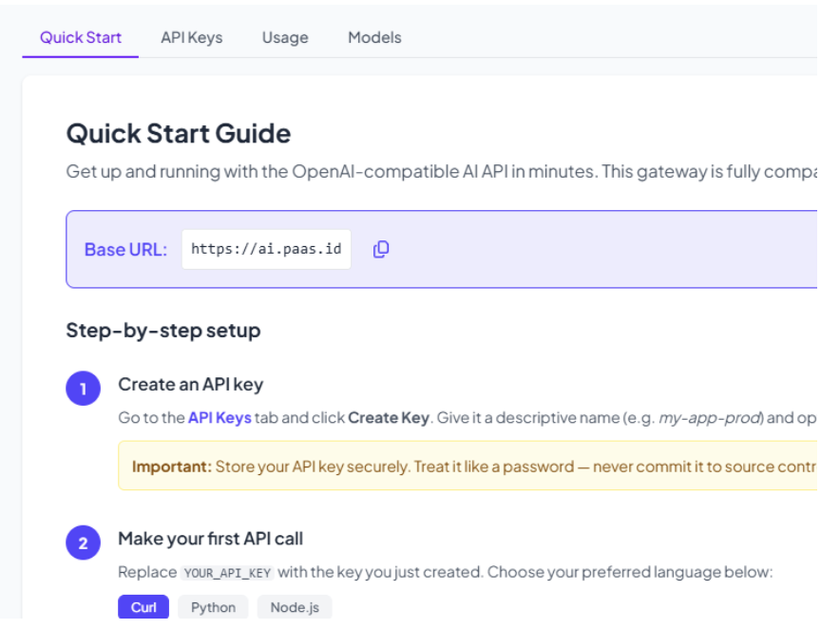Click the 'Create an API key' step title
The image size is (840, 629).
click(191, 384)
